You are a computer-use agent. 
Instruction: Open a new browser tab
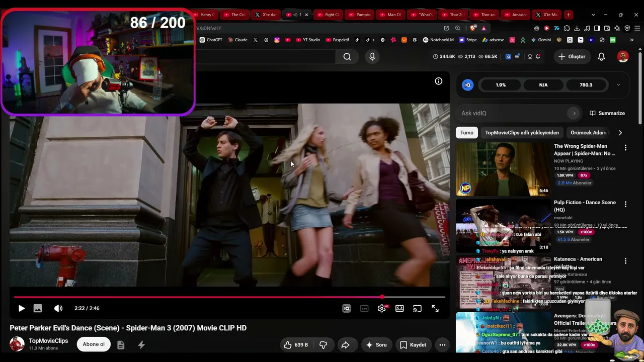tap(568, 15)
